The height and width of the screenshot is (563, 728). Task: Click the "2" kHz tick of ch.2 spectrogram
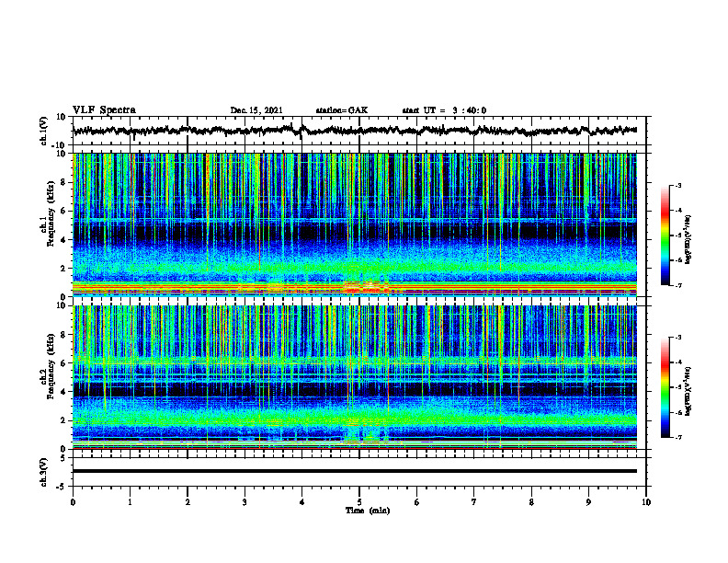[x=63, y=420]
